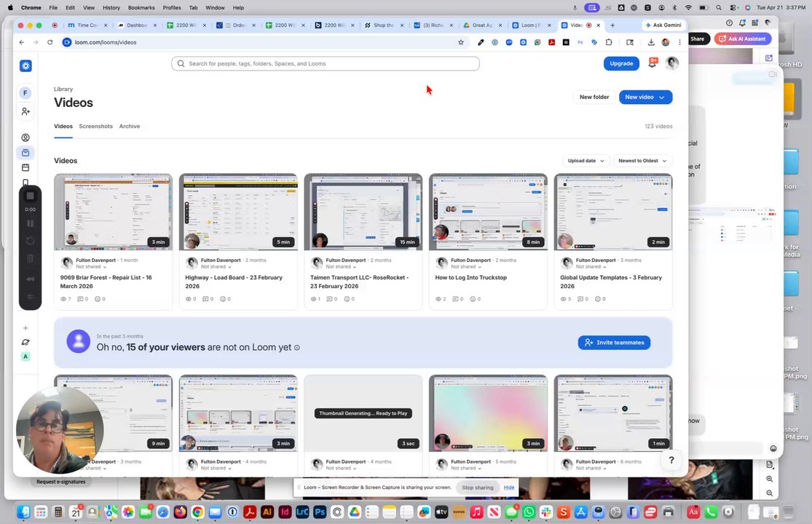Open the History menu in menu bar
The image size is (812, 524).
click(x=111, y=8)
